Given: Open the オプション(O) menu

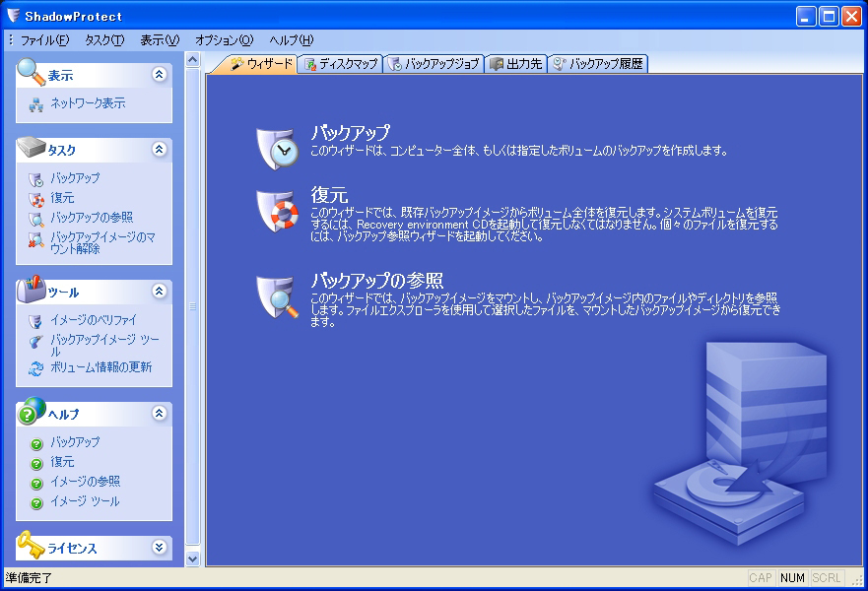Looking at the screenshot, I should [225, 40].
